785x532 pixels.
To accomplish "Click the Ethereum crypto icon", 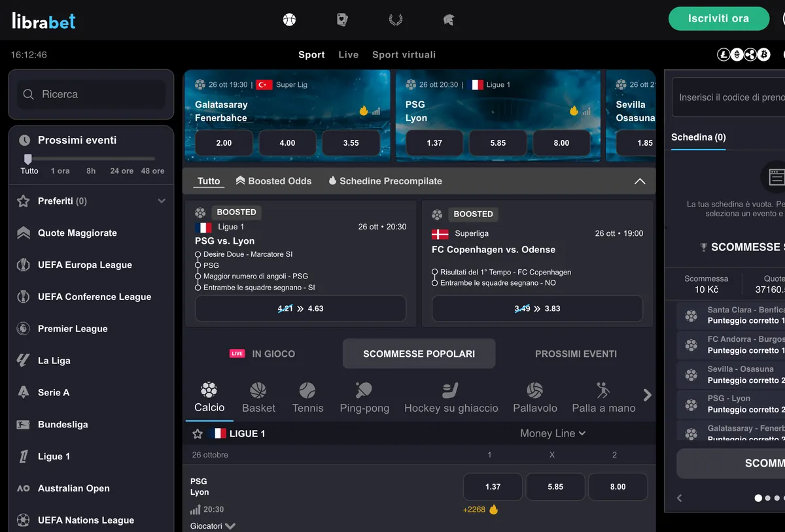I will (737, 55).
